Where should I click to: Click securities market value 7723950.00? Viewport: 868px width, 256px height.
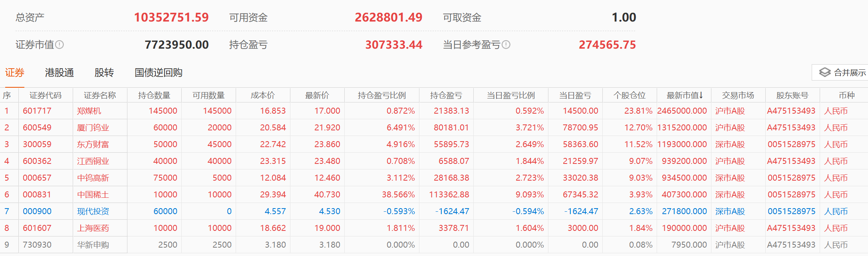(x=177, y=45)
